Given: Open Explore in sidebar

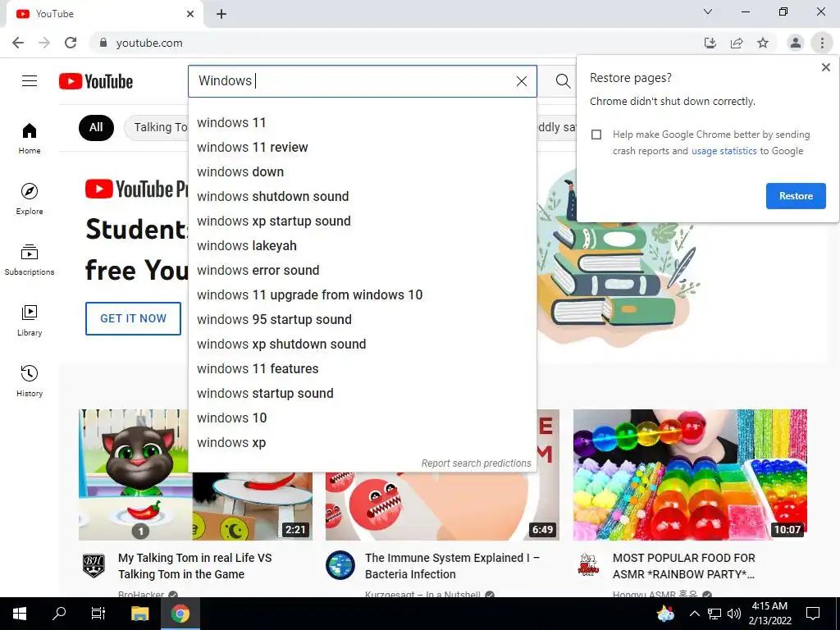Looking at the screenshot, I should [x=30, y=199].
